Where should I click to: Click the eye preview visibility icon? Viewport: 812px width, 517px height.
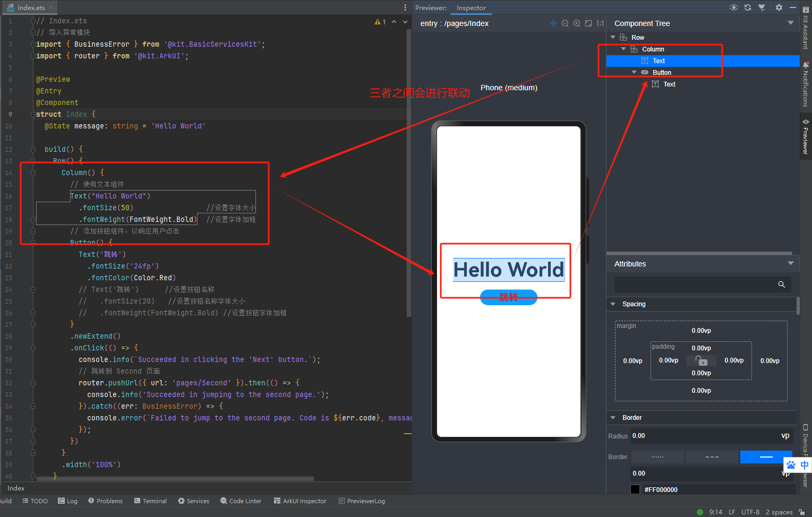pyautogui.click(x=733, y=7)
